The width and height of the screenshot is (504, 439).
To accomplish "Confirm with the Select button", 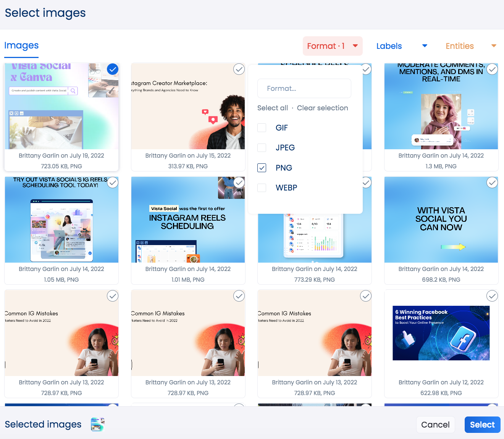I will click(x=482, y=424).
